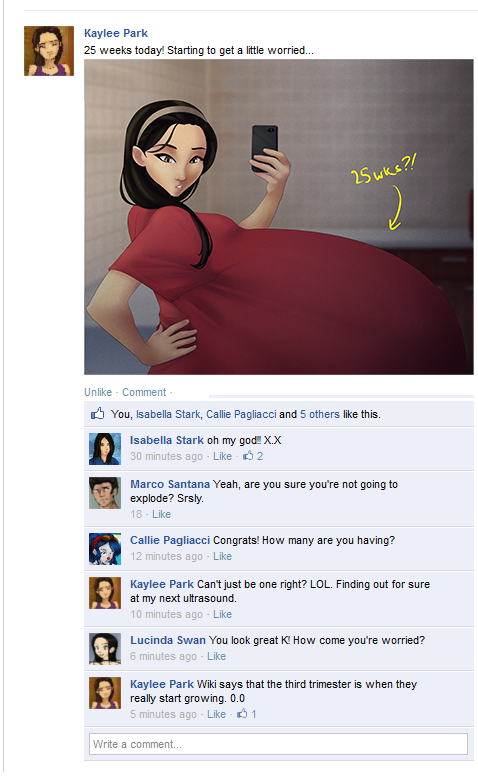
Task: Like Marco Santana's comment
Action: tap(161, 514)
